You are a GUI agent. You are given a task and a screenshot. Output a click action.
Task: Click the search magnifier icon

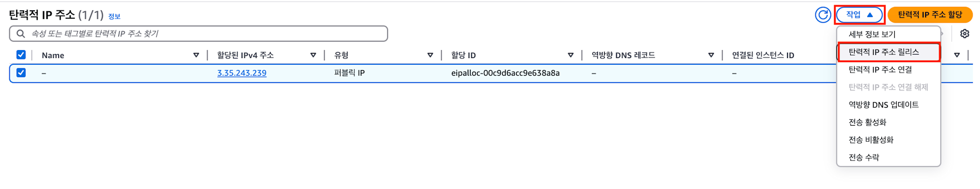[21, 34]
